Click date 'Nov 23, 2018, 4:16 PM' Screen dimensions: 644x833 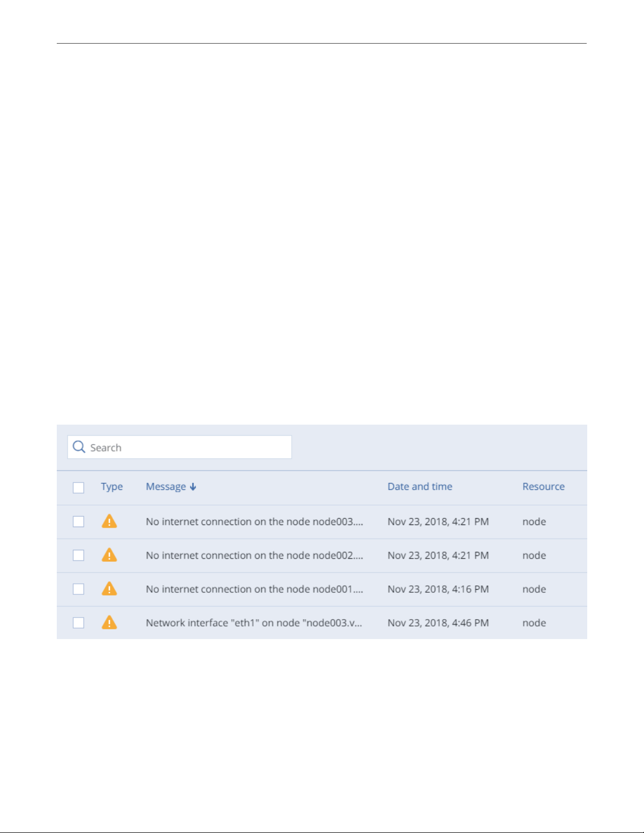point(438,589)
